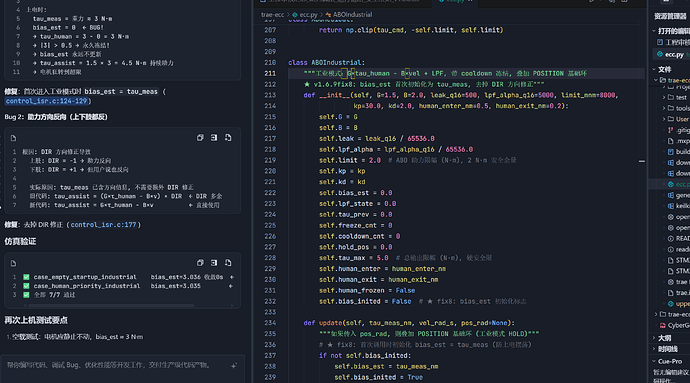Click the return np.clip line 207
The width and height of the screenshot is (690, 383).
coord(411,30)
